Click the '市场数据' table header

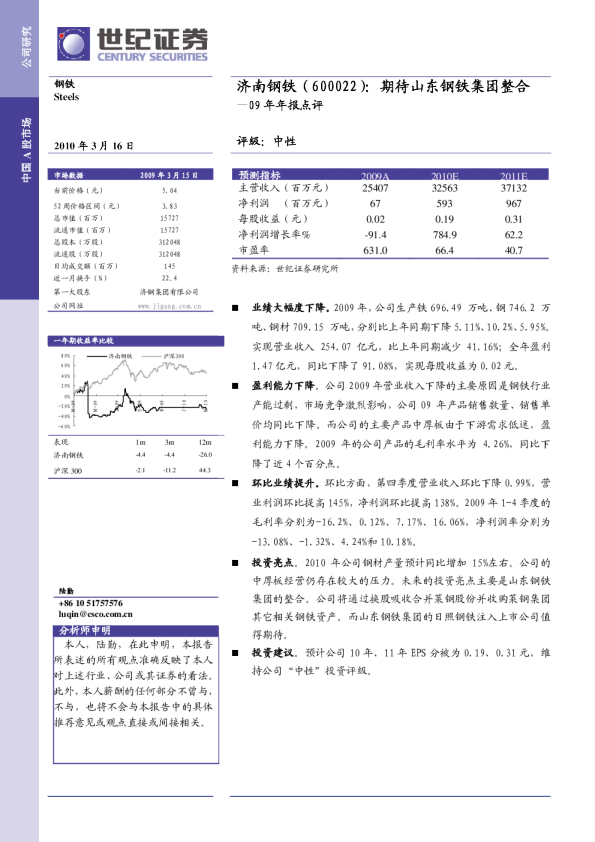(x=68, y=175)
